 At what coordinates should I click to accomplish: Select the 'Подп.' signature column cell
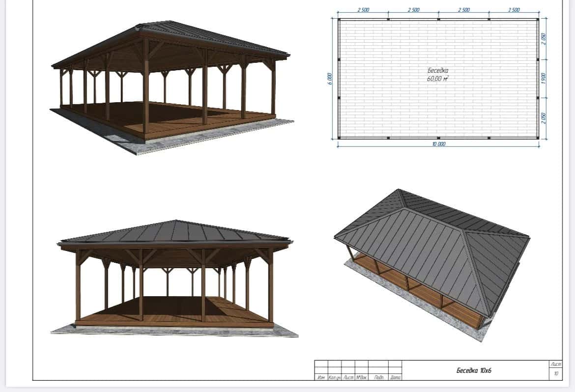(x=378, y=377)
